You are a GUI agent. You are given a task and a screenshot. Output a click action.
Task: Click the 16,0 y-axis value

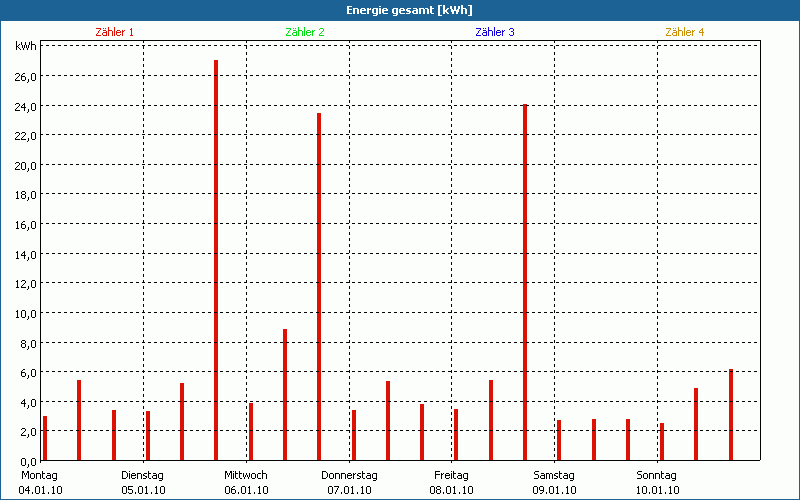(x=26, y=224)
